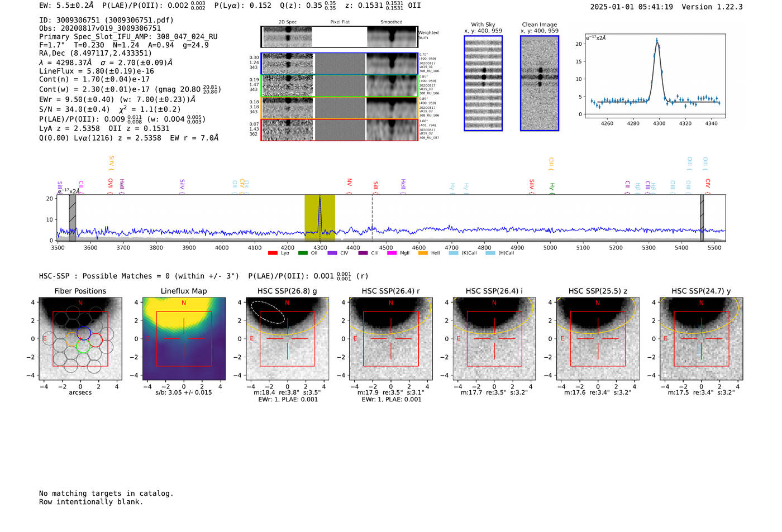Click the 'Pixel Flat' column header
This screenshot has height=532, width=782.
[x=340, y=22]
